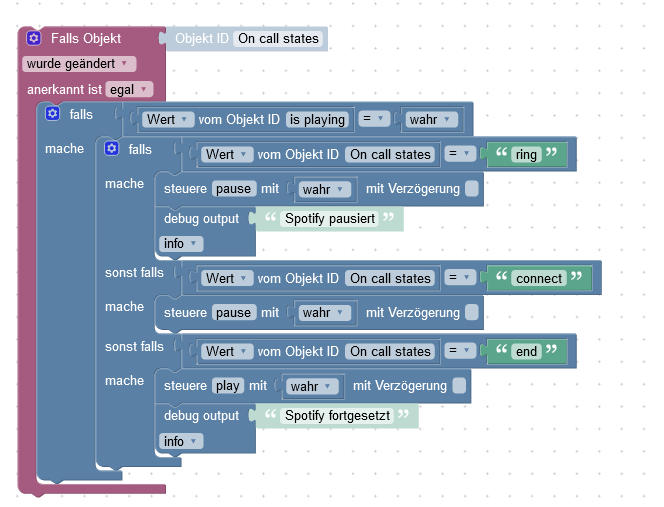Open equals operator dropdown beside 'is playing'
Screen dimensions: 664x507
(x=374, y=119)
